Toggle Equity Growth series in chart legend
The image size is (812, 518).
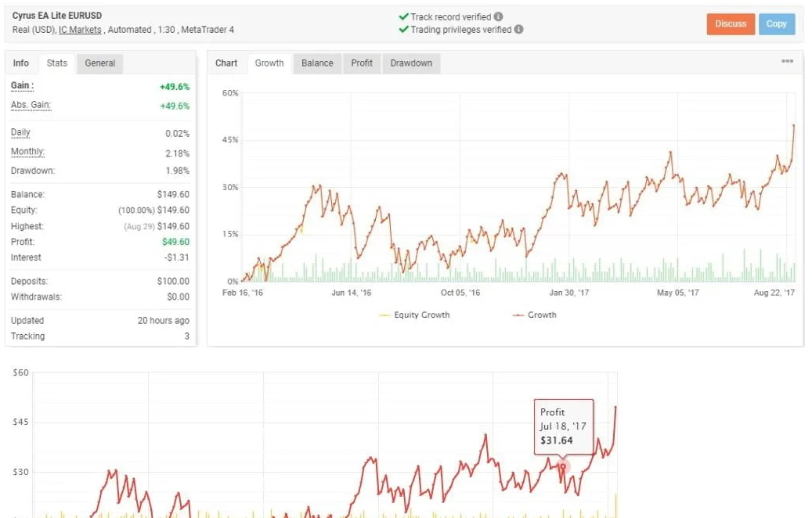pos(414,315)
